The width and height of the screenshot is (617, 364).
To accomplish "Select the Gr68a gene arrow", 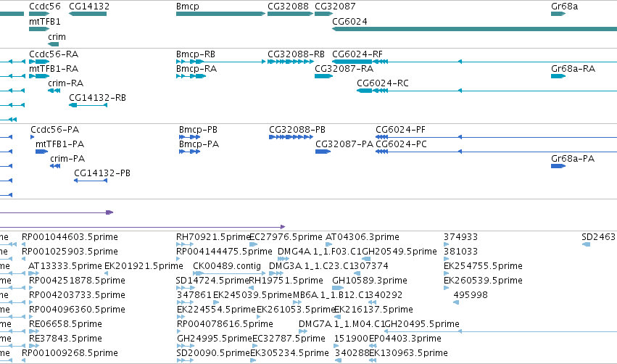I will pyautogui.click(x=558, y=14).
